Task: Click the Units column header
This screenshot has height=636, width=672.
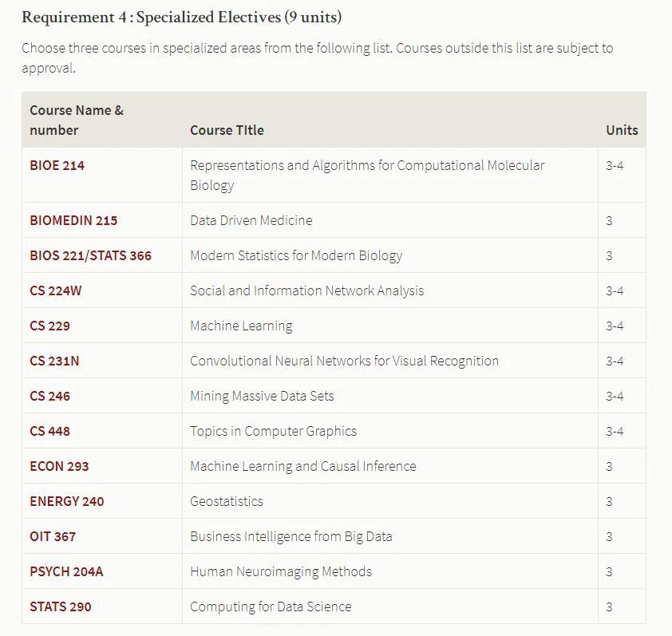Action: point(622,130)
